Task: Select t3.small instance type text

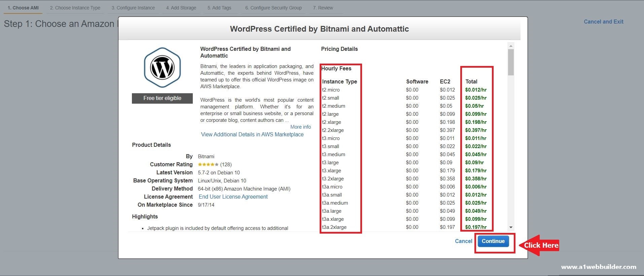Action: (x=330, y=146)
